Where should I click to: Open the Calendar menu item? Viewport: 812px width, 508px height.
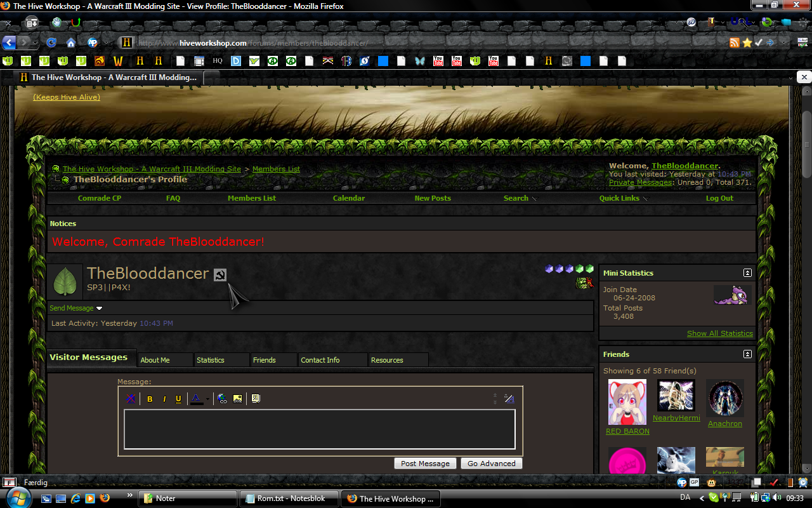coord(349,198)
